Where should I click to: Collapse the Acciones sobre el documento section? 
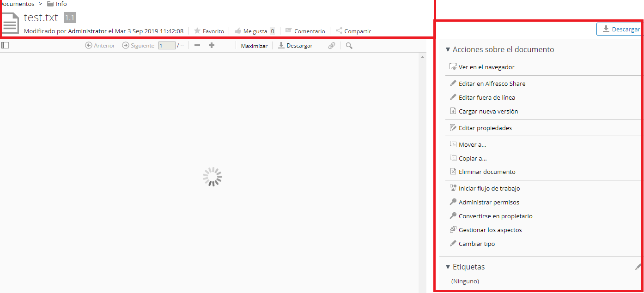(500, 49)
